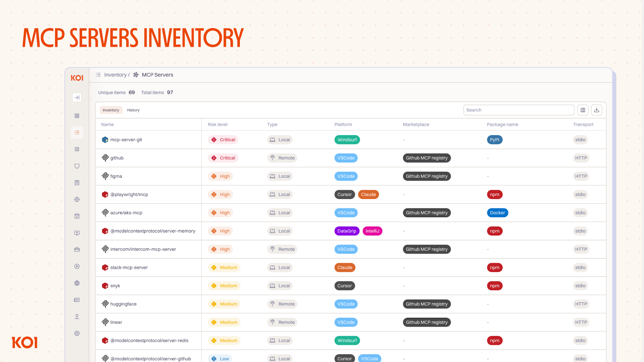This screenshot has width=644, height=362.
Task: Focus the Search input field
Action: point(519,110)
